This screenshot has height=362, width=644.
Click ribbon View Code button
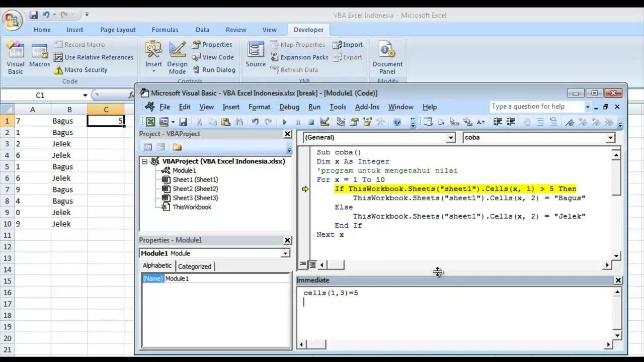(213, 57)
